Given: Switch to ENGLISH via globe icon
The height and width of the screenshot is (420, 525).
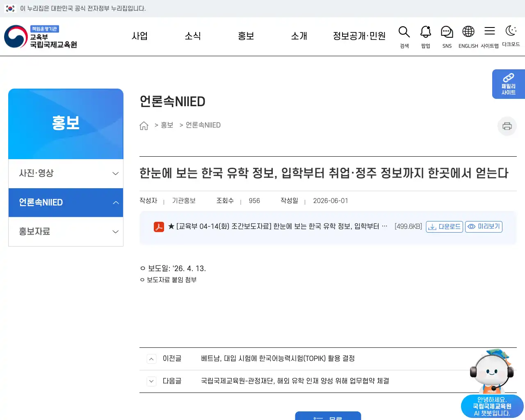Looking at the screenshot, I should click(x=468, y=37).
